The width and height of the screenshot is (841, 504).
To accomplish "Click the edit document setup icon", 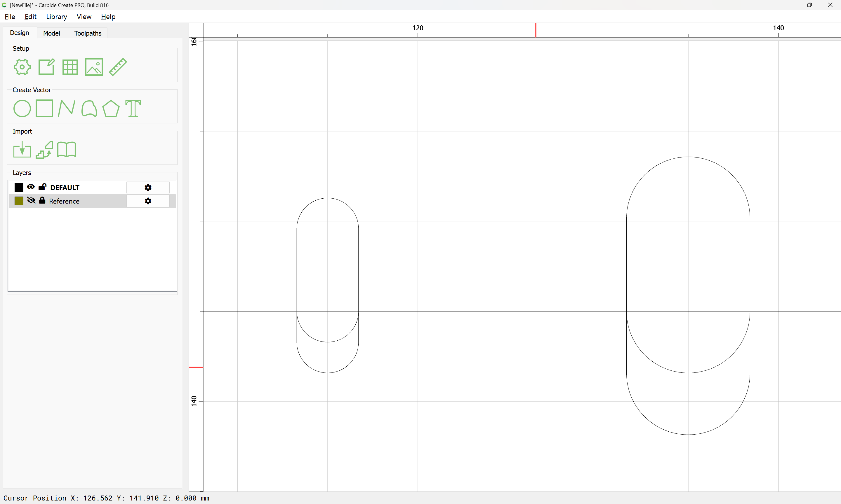I will (46, 67).
